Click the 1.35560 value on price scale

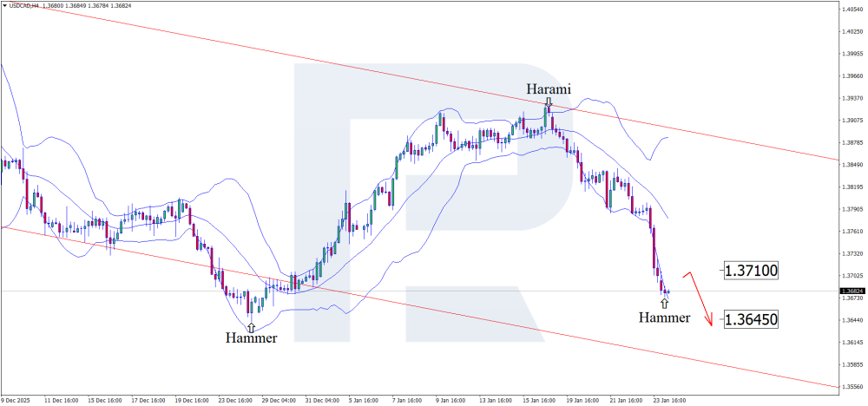[x=851, y=387]
